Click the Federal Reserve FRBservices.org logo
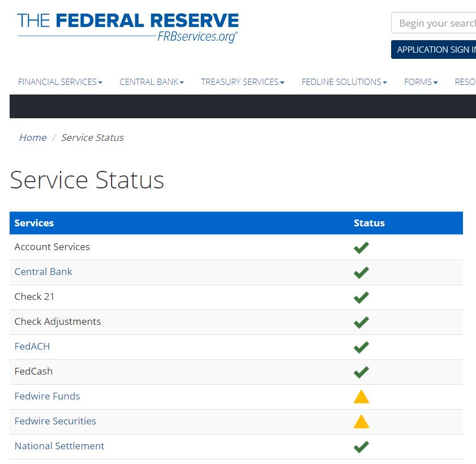The width and height of the screenshot is (476, 464). click(x=128, y=27)
